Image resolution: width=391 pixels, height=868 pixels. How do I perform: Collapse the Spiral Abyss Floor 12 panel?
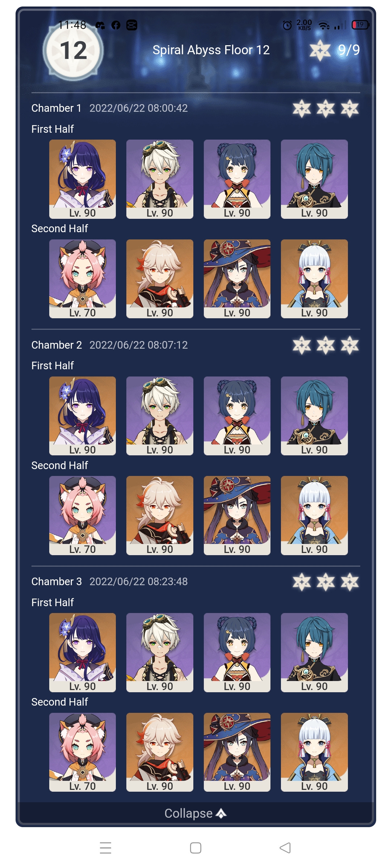195,813
